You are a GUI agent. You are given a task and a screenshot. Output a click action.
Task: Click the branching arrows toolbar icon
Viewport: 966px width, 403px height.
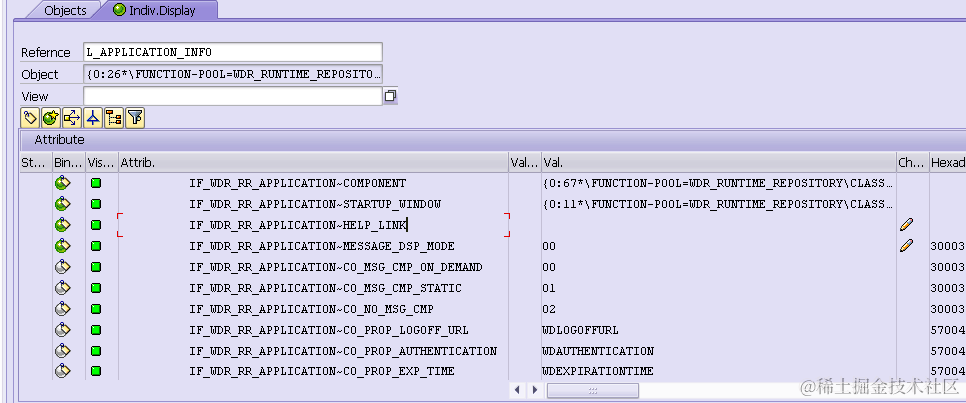tap(71, 117)
